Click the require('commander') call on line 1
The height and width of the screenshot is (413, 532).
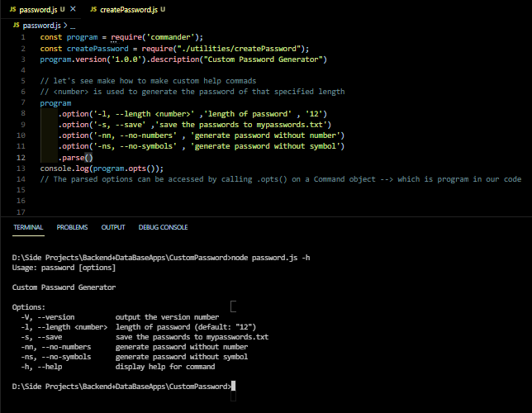(x=157, y=37)
